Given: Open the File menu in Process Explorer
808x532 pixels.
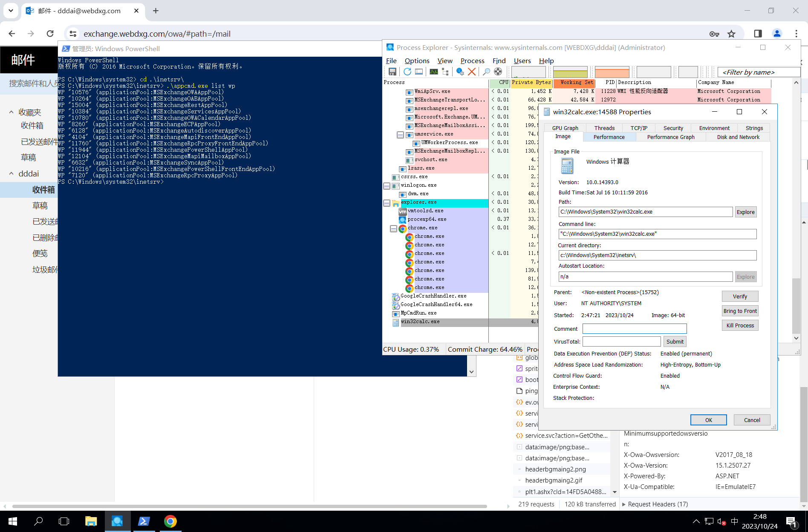Looking at the screenshot, I should pyautogui.click(x=391, y=61).
